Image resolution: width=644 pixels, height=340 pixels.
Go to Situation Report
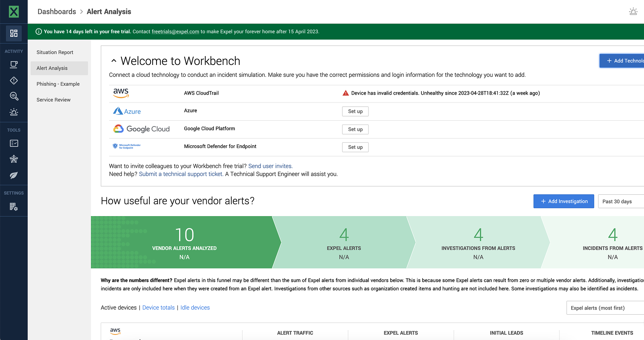coord(55,52)
